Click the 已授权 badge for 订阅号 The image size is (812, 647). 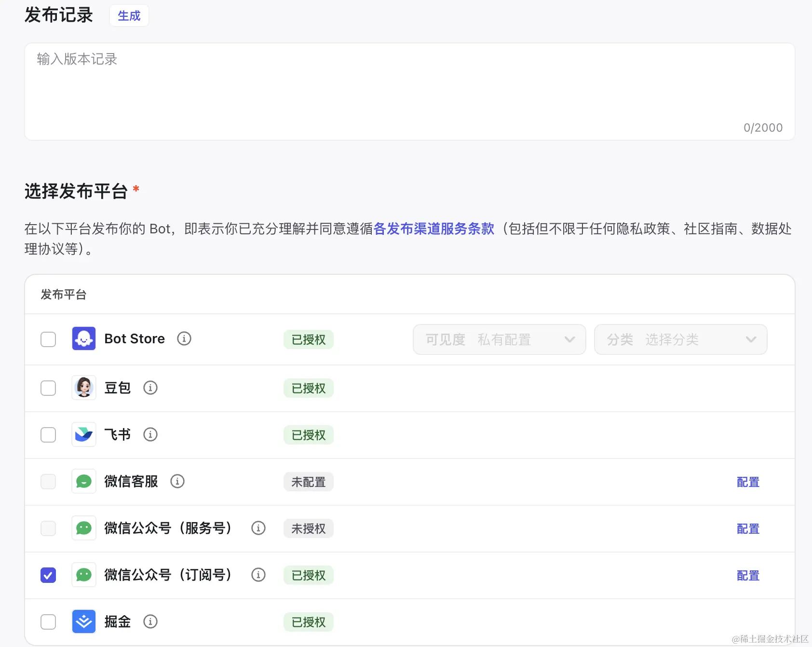pyautogui.click(x=309, y=575)
